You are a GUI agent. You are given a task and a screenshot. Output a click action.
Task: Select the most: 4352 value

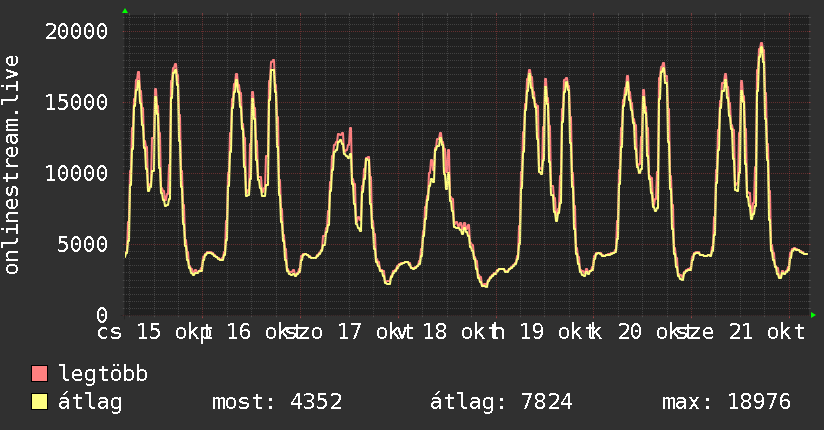[x=277, y=402]
